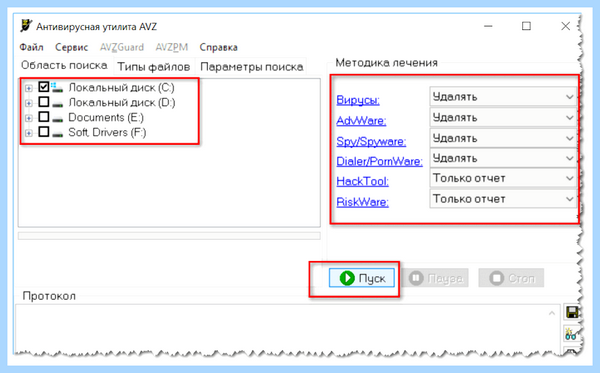The width and height of the screenshot is (600, 373).
Task: Expand the Documents (E:) tree node
Action: 29,118
